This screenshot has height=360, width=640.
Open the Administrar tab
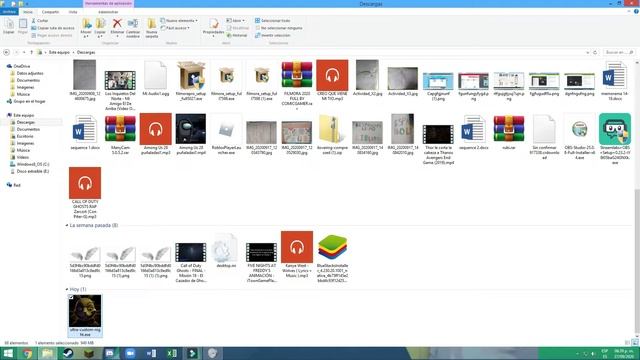point(108,12)
